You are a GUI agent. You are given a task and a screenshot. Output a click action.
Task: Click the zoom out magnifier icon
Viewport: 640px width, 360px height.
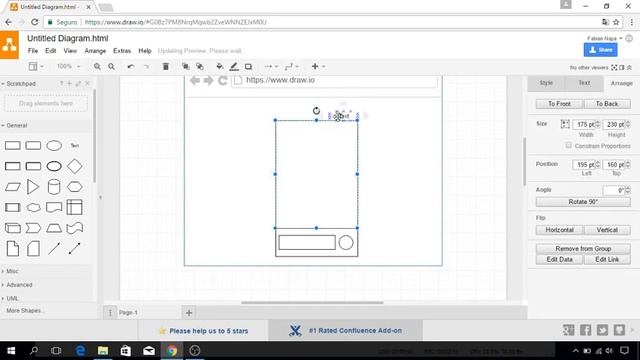tap(111, 67)
